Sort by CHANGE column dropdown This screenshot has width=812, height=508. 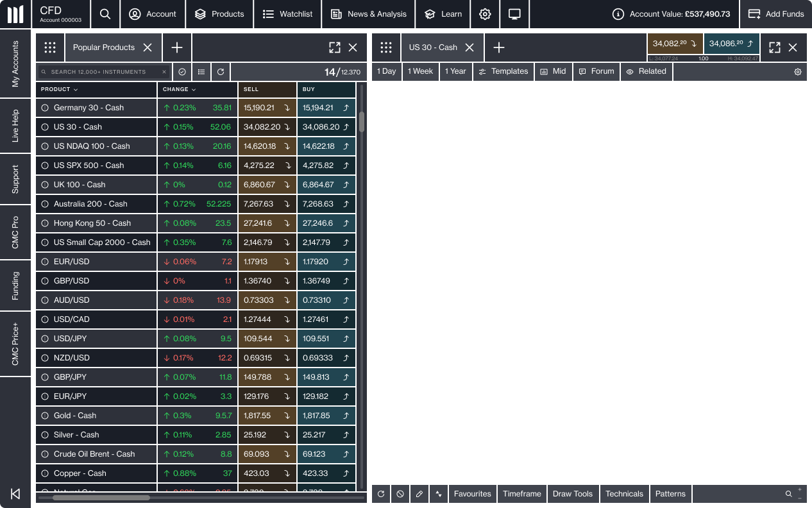(180, 90)
